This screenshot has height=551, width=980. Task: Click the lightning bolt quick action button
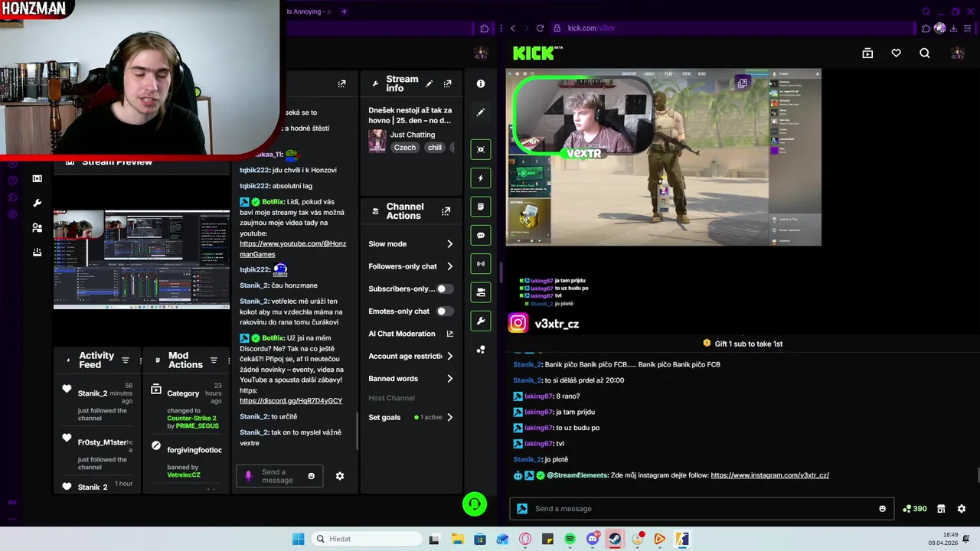tap(481, 178)
